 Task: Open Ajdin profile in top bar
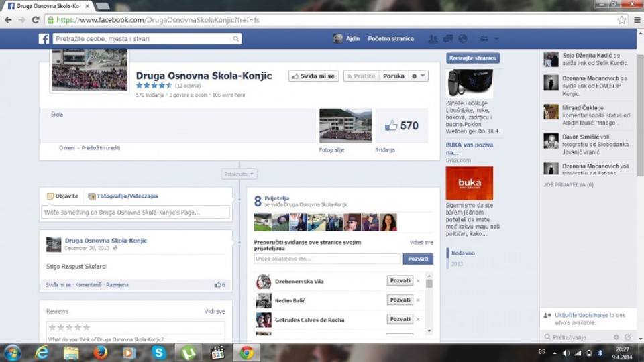347,39
